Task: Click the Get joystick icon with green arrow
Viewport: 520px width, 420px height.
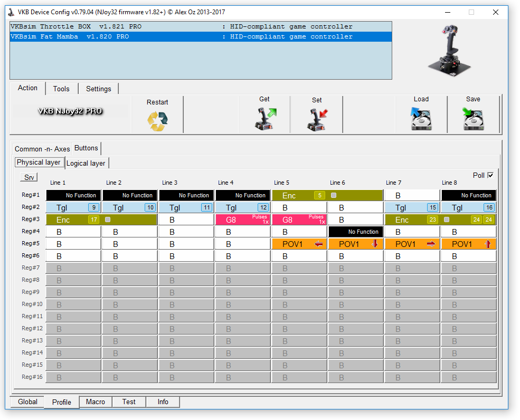Action: tap(266, 119)
